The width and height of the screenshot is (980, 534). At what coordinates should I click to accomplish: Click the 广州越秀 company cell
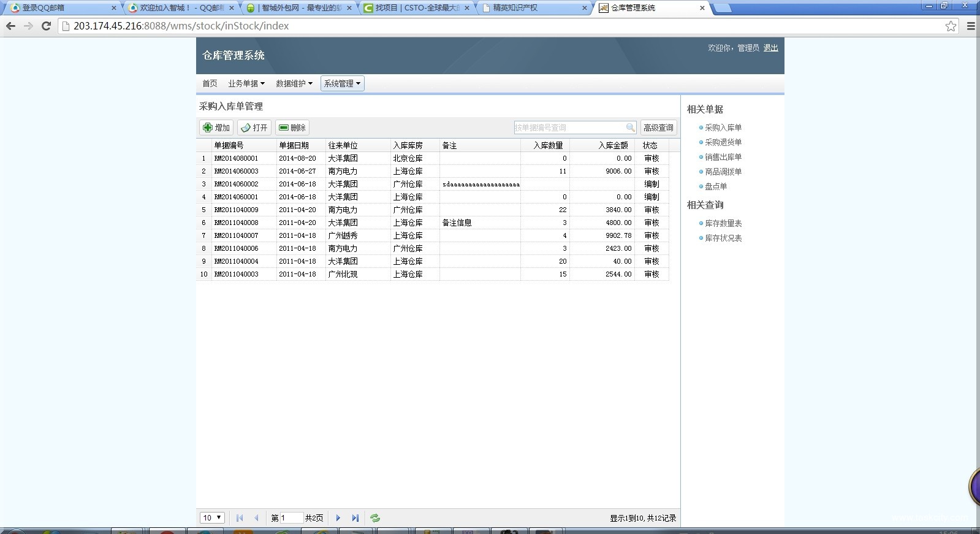(x=358, y=235)
